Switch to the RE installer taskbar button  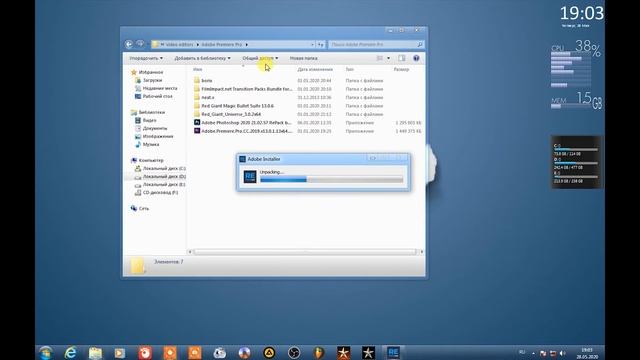click(393, 353)
